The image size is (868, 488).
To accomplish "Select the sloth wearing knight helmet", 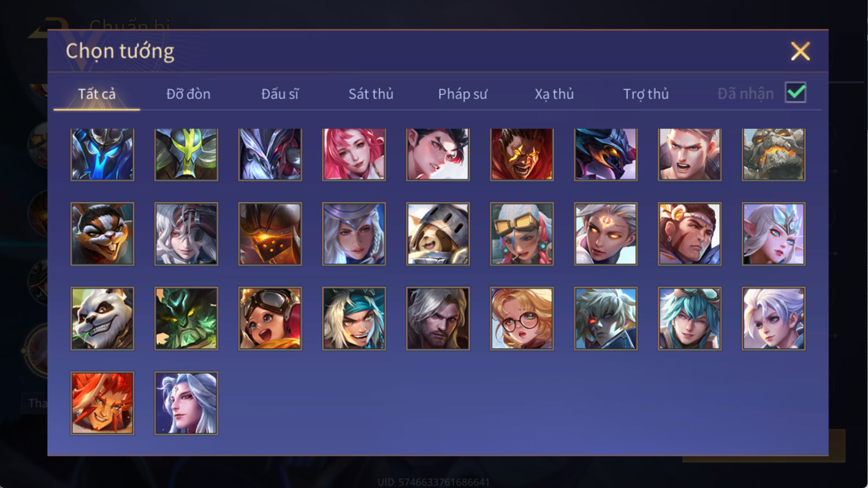I will (438, 234).
